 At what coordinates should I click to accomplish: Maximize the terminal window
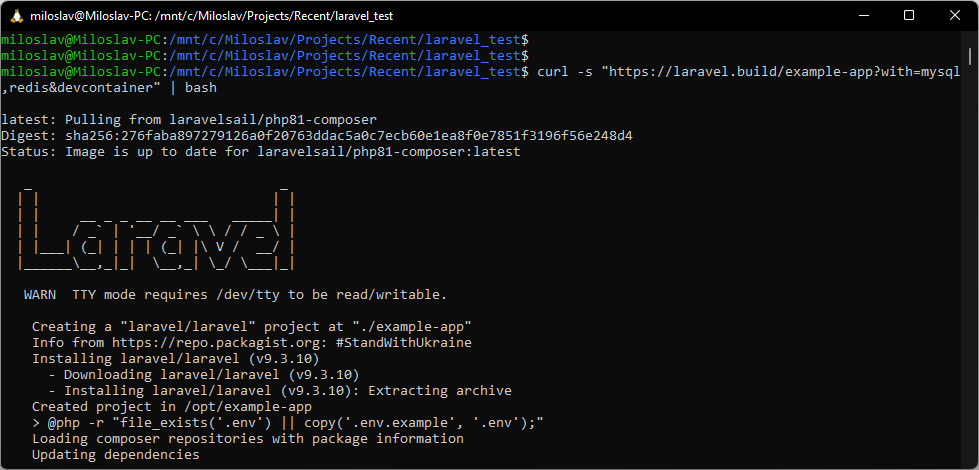[x=909, y=16]
